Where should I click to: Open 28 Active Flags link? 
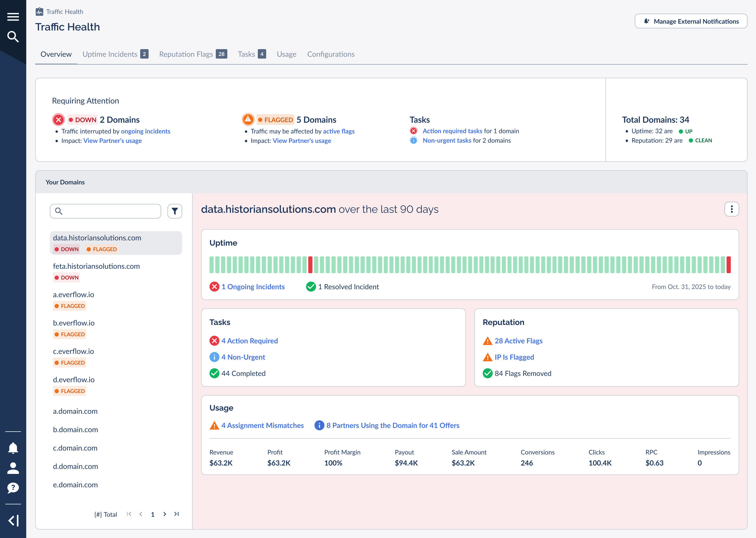point(518,340)
